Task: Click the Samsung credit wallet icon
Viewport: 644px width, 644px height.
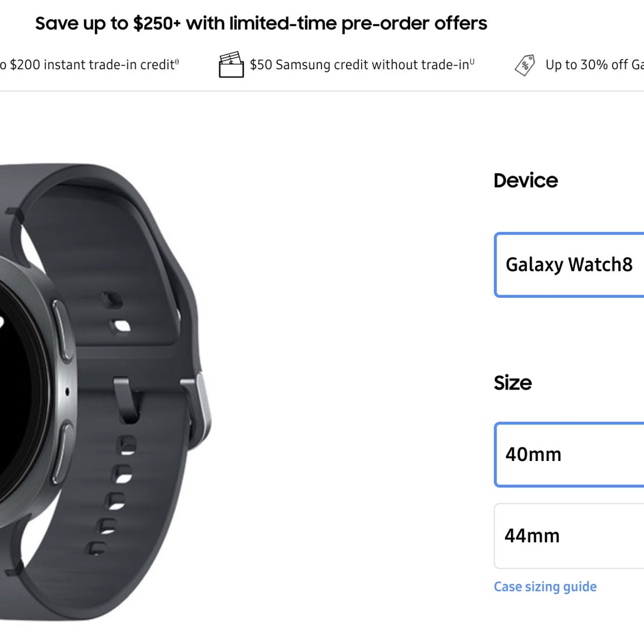Action: click(231, 65)
